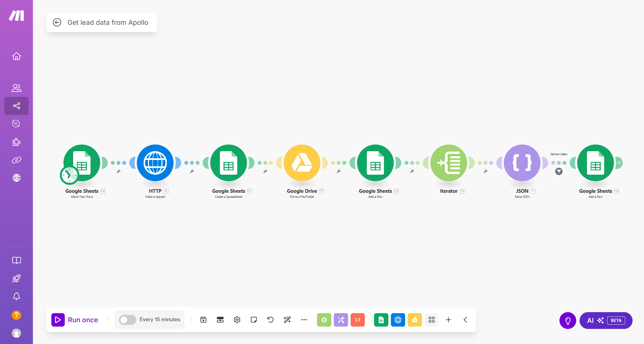Click the Auto-align magic wand
Screen dimensions: 644x344
click(287, 320)
